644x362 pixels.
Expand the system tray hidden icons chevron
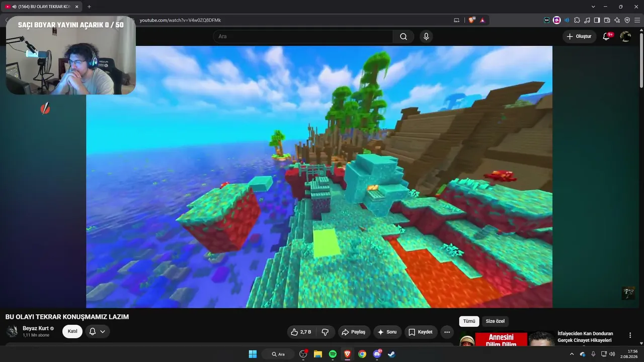pos(572,354)
